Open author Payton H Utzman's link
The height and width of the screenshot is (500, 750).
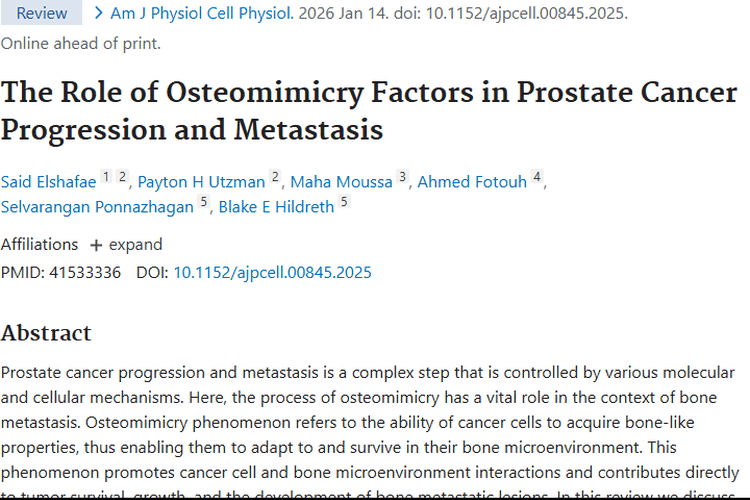coord(201,181)
